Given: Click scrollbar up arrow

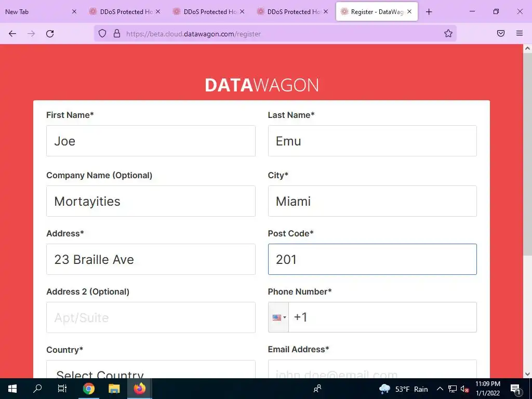Looking at the screenshot, I should coord(527,48).
